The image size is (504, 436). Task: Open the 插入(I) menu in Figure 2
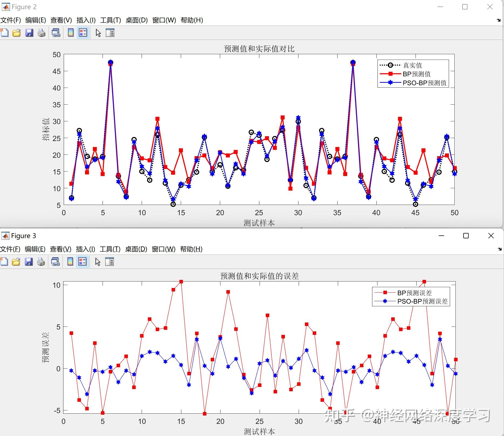tap(86, 20)
